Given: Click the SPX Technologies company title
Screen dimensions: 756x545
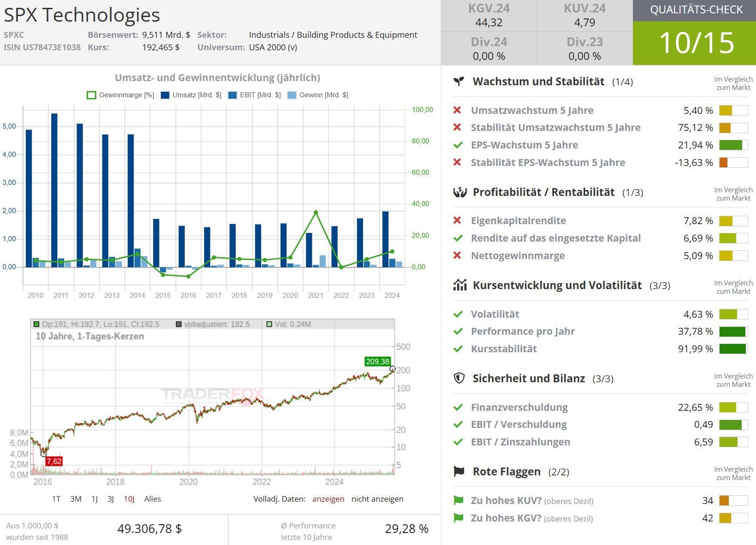Looking at the screenshot, I should tap(82, 15).
